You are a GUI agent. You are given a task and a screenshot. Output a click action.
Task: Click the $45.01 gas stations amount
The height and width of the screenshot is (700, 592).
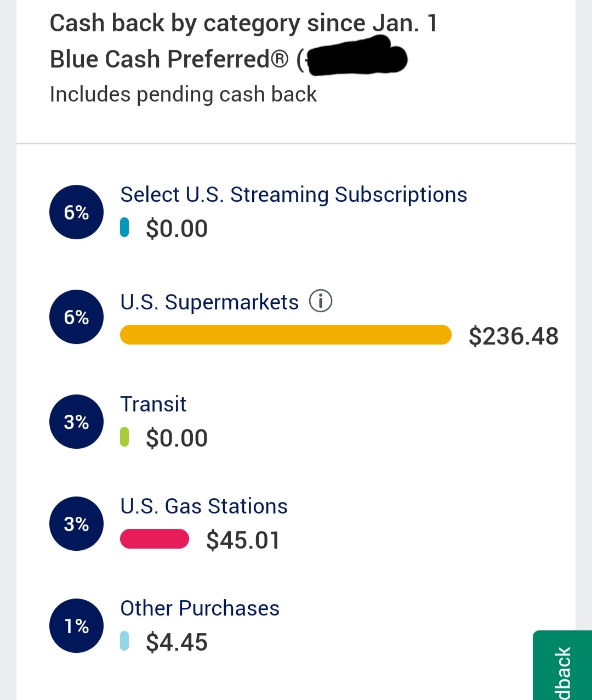point(243,540)
